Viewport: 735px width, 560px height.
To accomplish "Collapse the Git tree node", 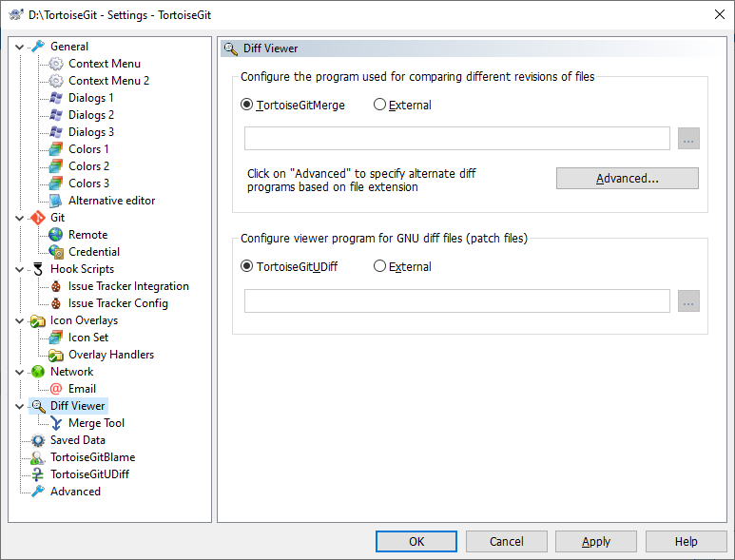I will point(19,218).
